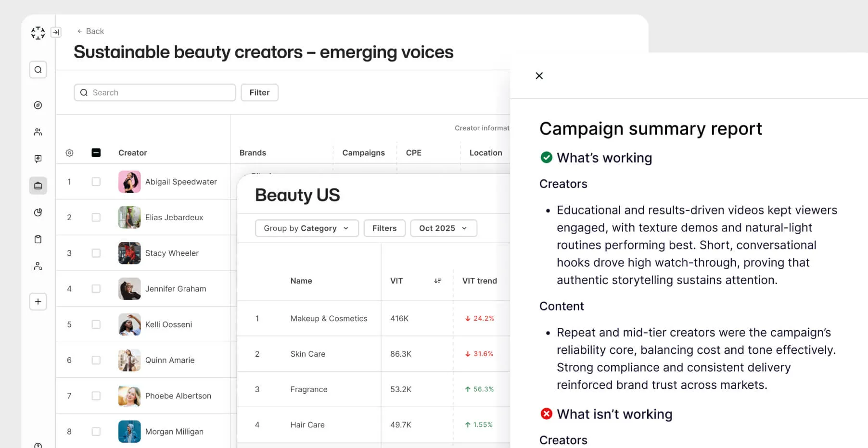Image resolution: width=868 pixels, height=448 pixels.
Task: Click Quinn Amarie's avatar
Action: pyautogui.click(x=129, y=360)
